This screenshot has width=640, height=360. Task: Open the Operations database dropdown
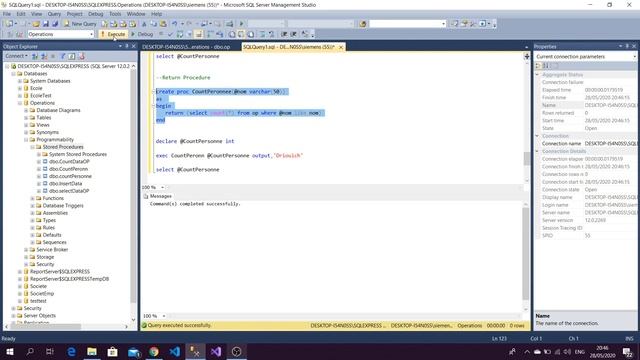coord(91,34)
